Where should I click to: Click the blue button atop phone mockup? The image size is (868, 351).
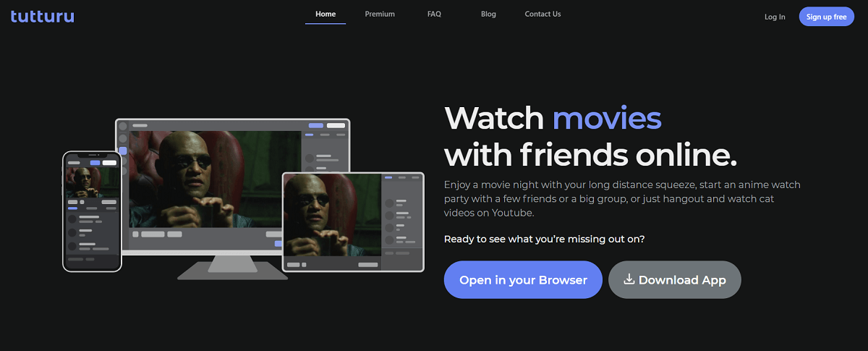pos(95,163)
